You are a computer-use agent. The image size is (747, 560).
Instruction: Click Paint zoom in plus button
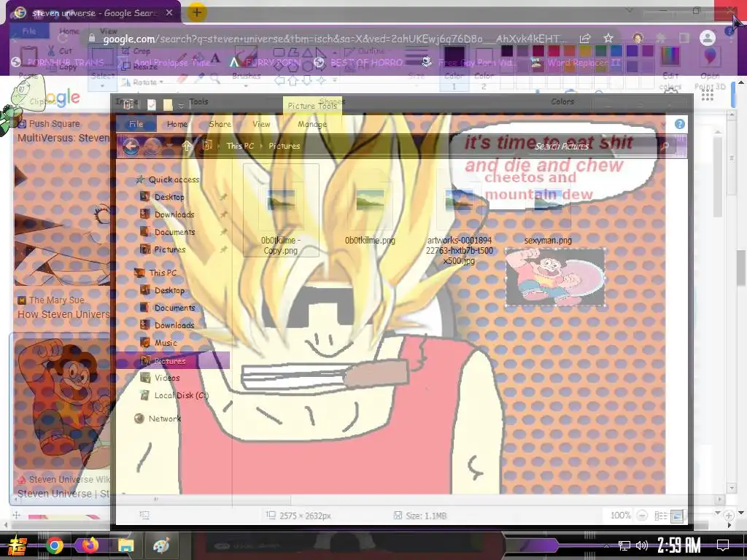tap(729, 516)
